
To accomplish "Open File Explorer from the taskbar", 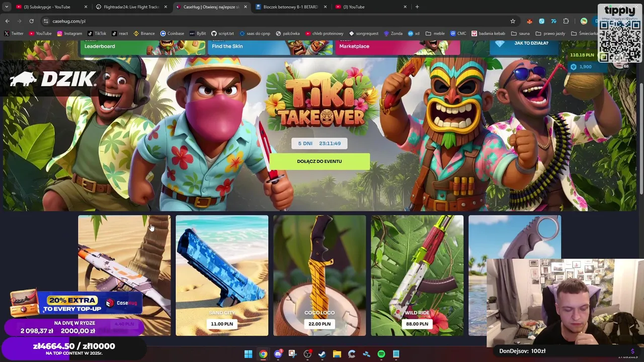I will point(337,354).
